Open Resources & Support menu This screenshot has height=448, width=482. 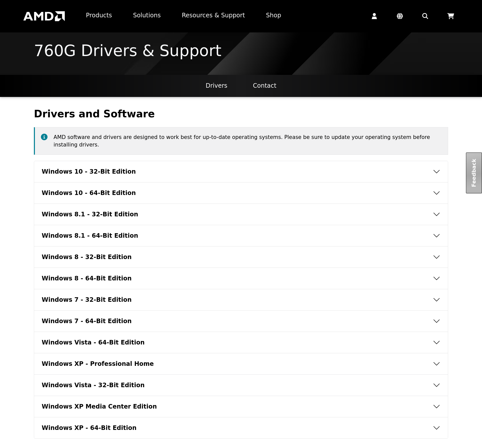coord(213,15)
